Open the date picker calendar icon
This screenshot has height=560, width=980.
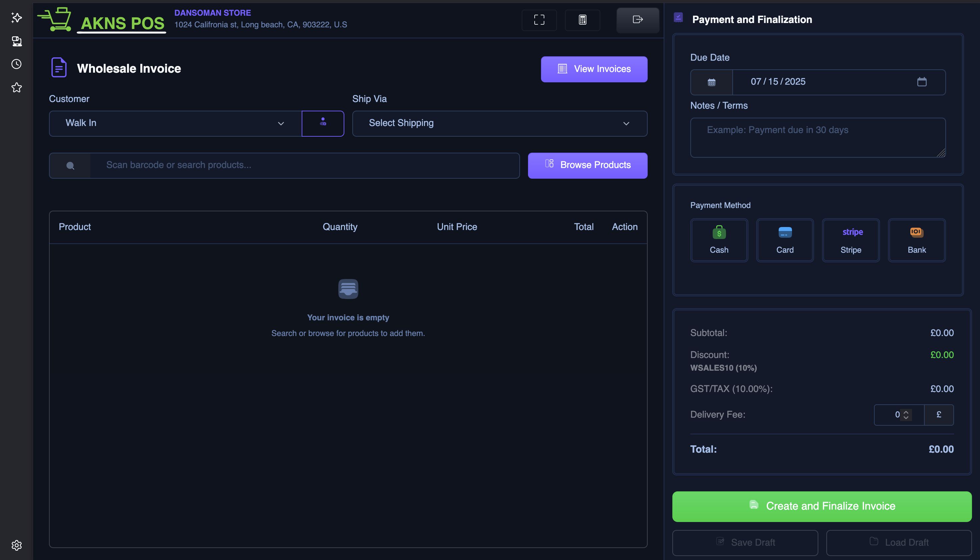click(x=922, y=82)
